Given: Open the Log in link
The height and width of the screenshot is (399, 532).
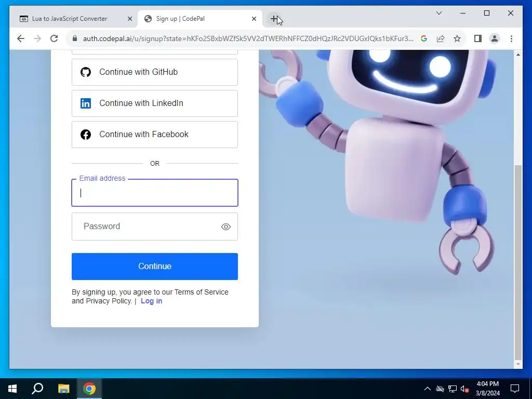Looking at the screenshot, I should click(x=151, y=301).
